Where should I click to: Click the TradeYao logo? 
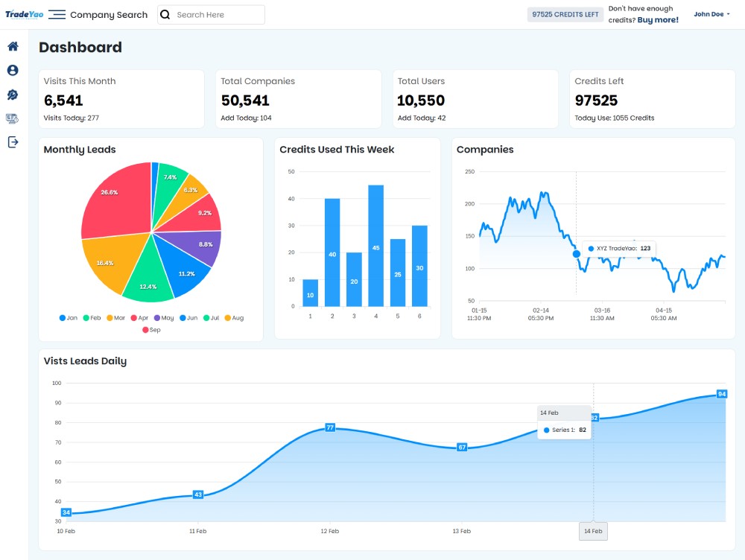(24, 15)
